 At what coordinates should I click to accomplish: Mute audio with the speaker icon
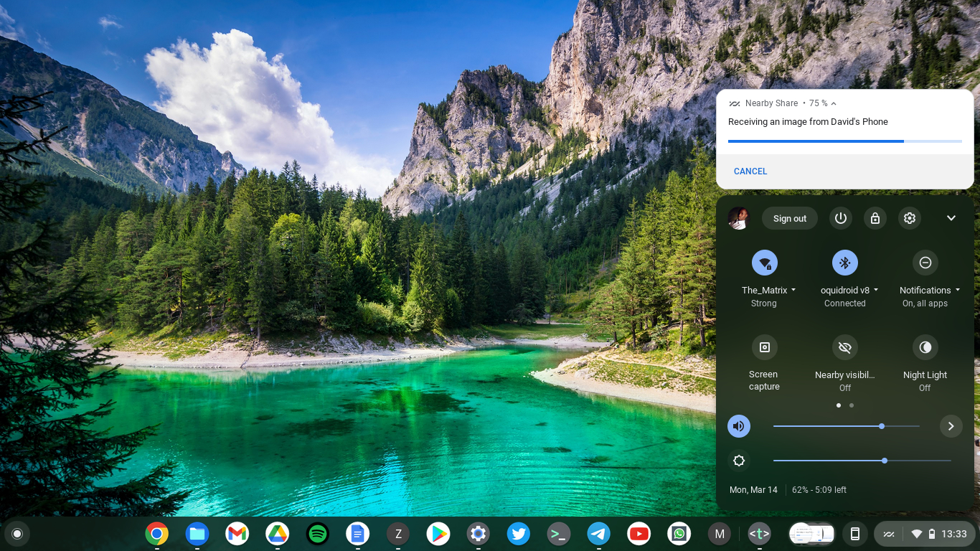[739, 426]
